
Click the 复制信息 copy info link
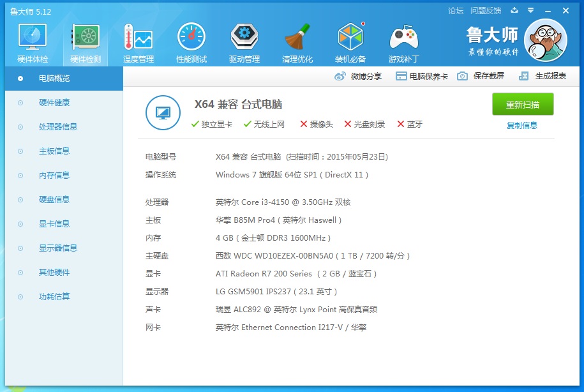tap(522, 126)
